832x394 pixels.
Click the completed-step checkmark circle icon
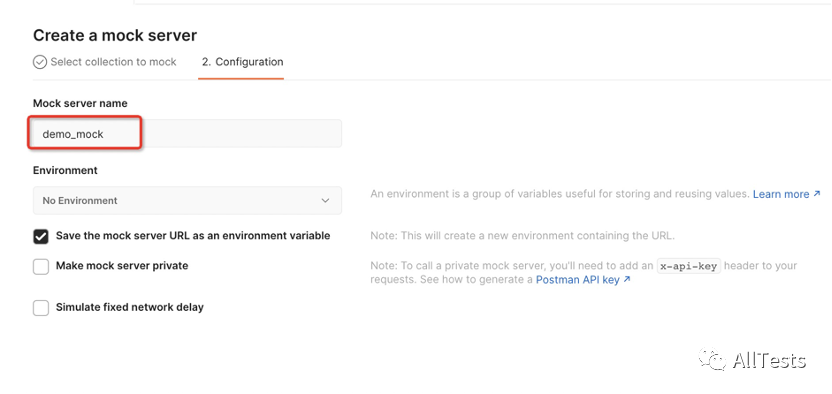click(40, 62)
